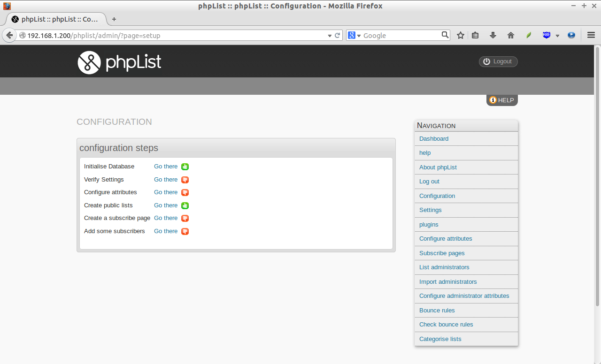Open Settings navigation item
The height and width of the screenshot is (364, 601).
pyautogui.click(x=431, y=210)
